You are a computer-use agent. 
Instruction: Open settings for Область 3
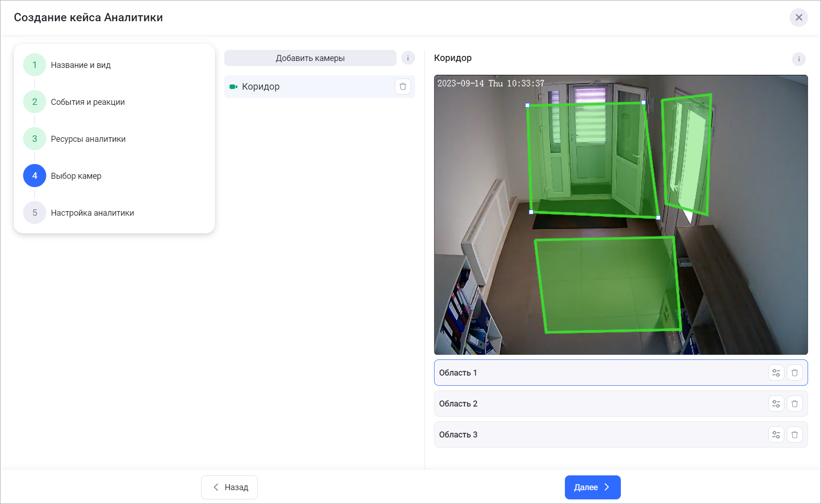point(776,435)
